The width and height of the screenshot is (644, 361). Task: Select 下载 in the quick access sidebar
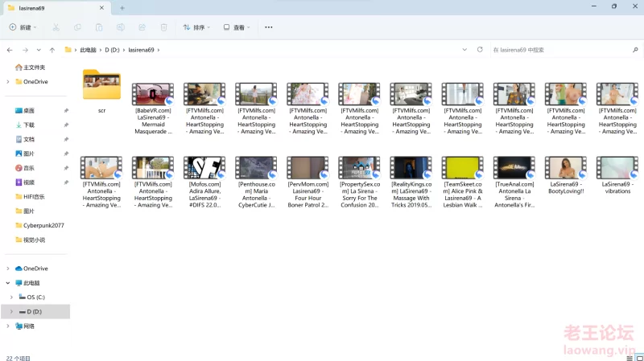click(x=29, y=125)
